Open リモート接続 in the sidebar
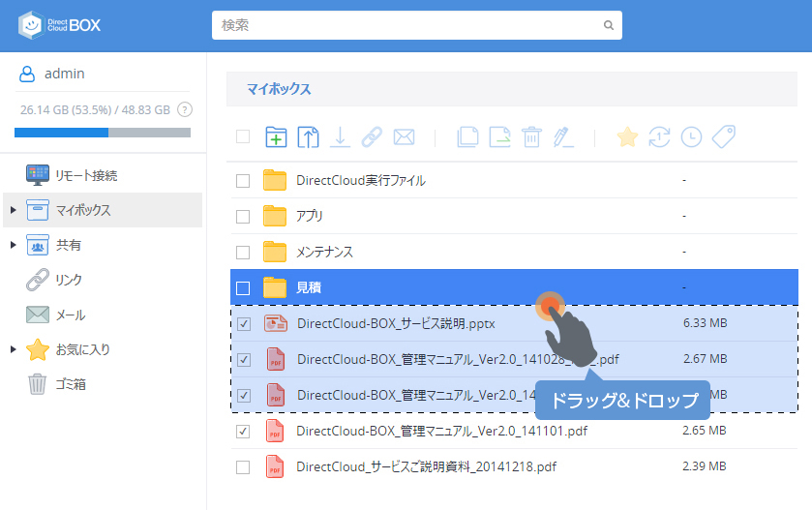 click(x=86, y=175)
